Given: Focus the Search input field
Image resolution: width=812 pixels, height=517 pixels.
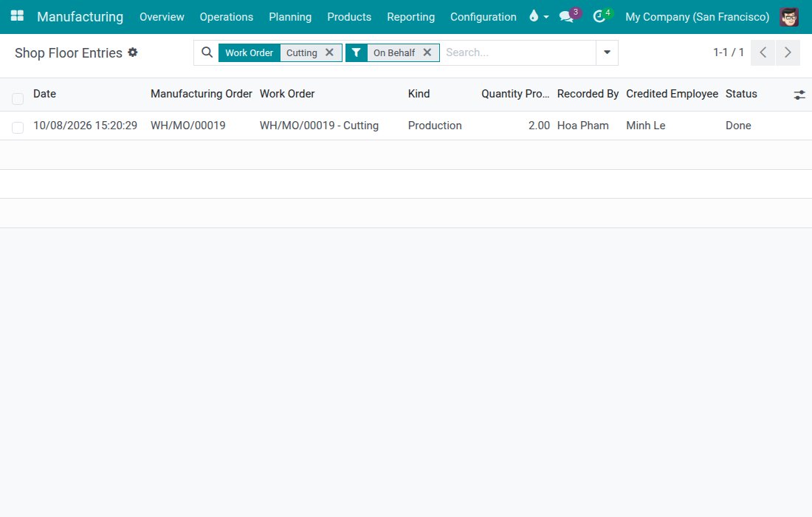Looking at the screenshot, I should click(x=518, y=52).
